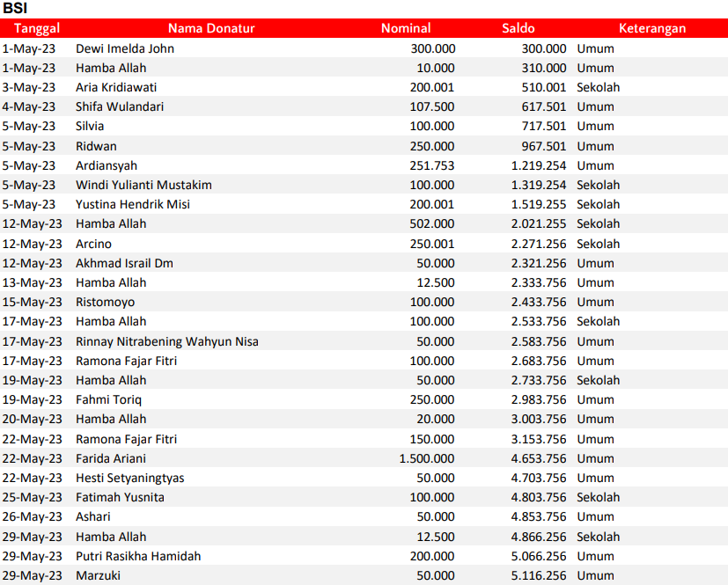Click the Aria Kridiawati name cell
The image size is (728, 585).
pyautogui.click(x=114, y=87)
